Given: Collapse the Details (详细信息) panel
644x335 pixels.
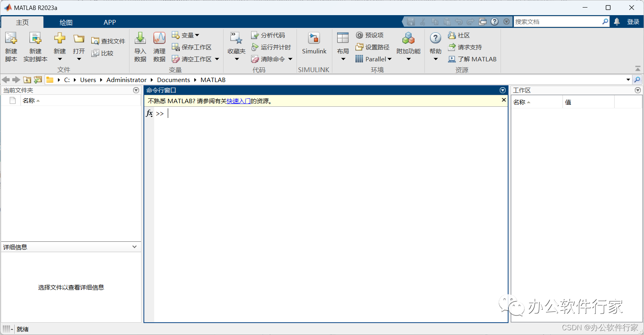Looking at the screenshot, I should pyautogui.click(x=134, y=247).
